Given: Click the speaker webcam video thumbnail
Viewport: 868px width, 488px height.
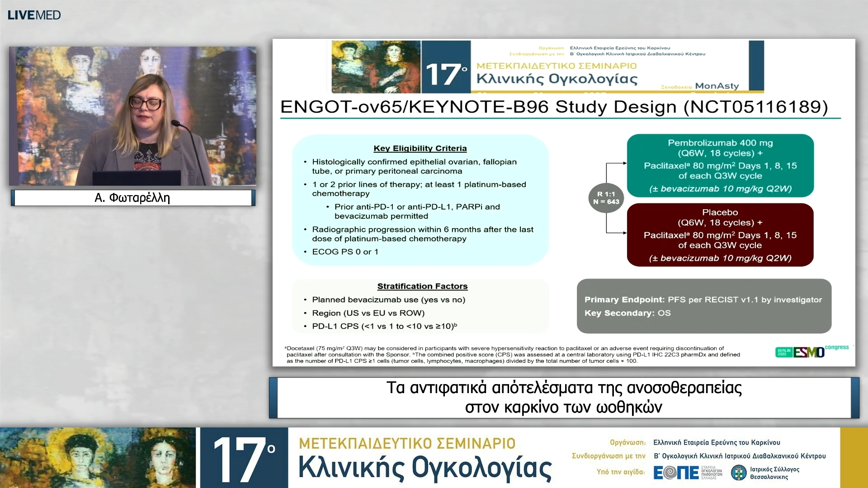Looking at the screenshot, I should [132, 115].
